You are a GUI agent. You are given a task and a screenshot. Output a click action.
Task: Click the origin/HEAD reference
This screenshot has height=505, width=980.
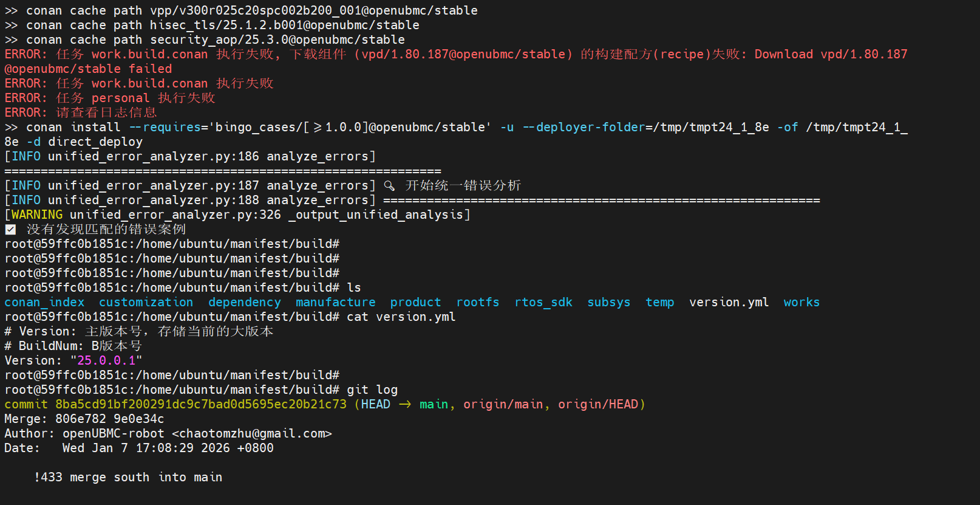598,404
